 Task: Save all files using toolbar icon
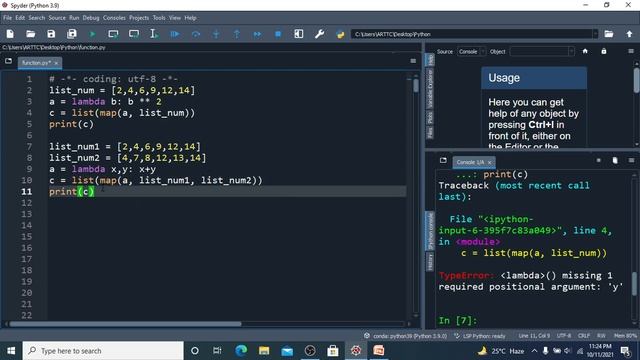click(72, 34)
